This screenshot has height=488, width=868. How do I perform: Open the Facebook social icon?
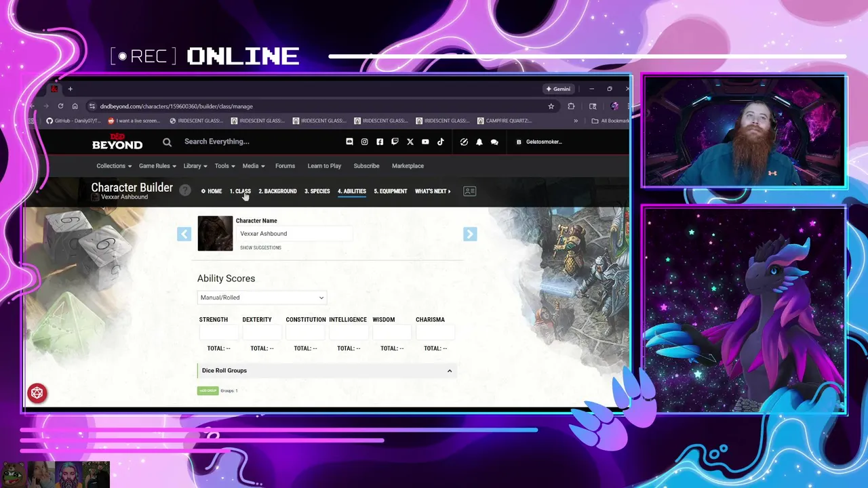380,142
